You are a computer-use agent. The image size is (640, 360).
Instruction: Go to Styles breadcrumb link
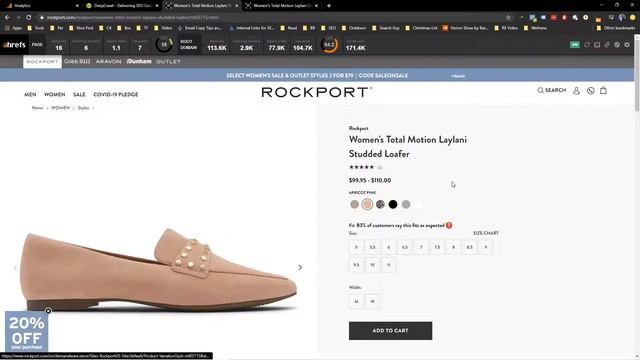tap(83, 108)
